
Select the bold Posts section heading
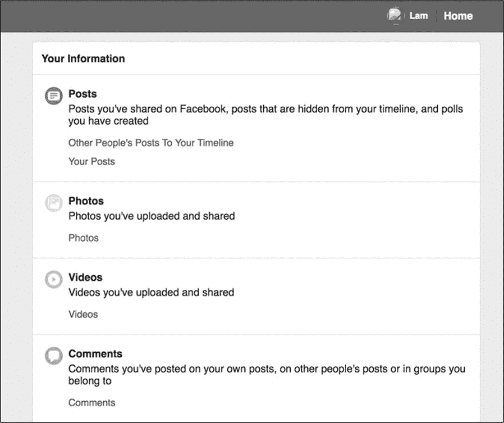point(83,94)
